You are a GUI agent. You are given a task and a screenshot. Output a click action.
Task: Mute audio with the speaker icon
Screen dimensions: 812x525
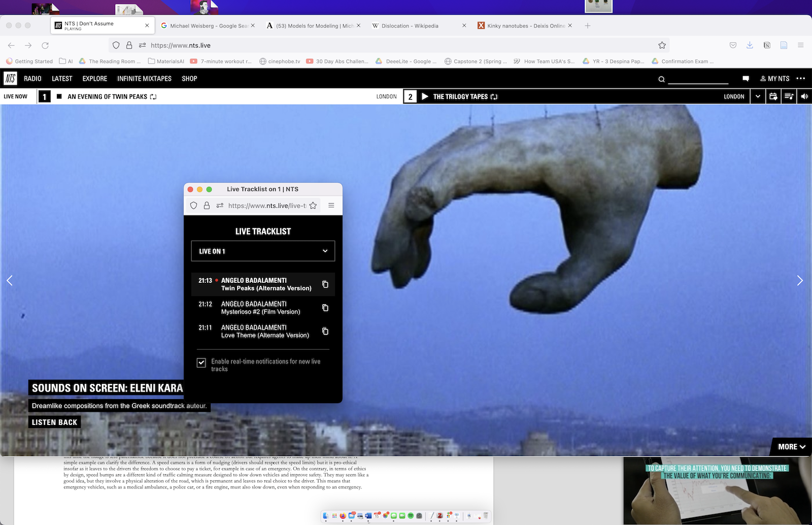tap(804, 96)
